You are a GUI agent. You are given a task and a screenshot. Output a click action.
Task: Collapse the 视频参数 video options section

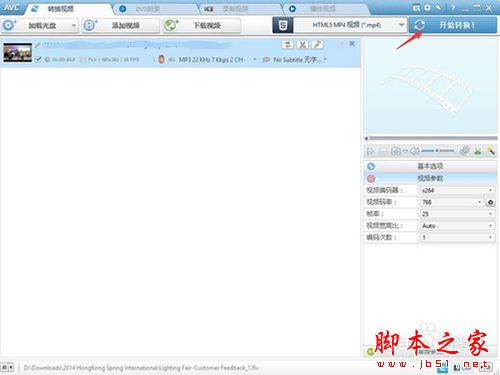[430, 178]
